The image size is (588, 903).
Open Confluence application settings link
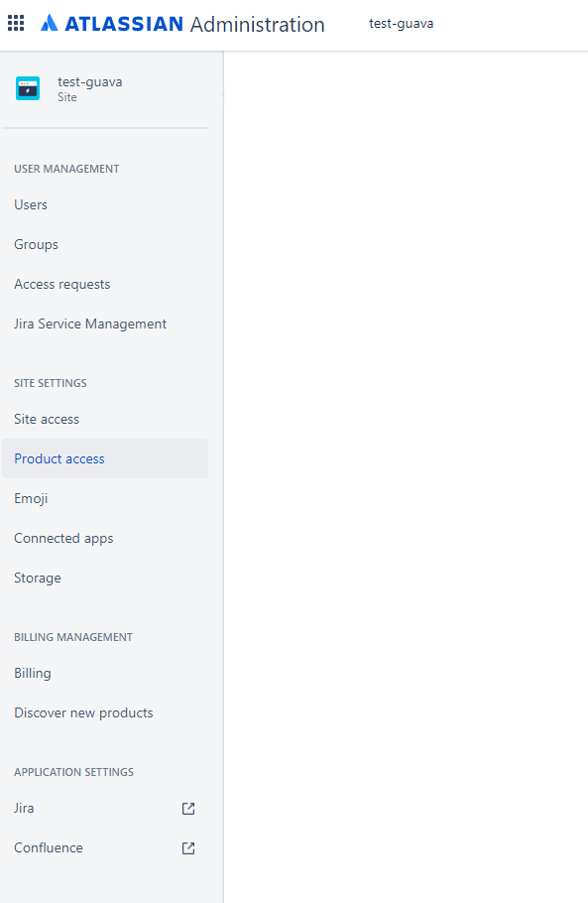point(105,848)
